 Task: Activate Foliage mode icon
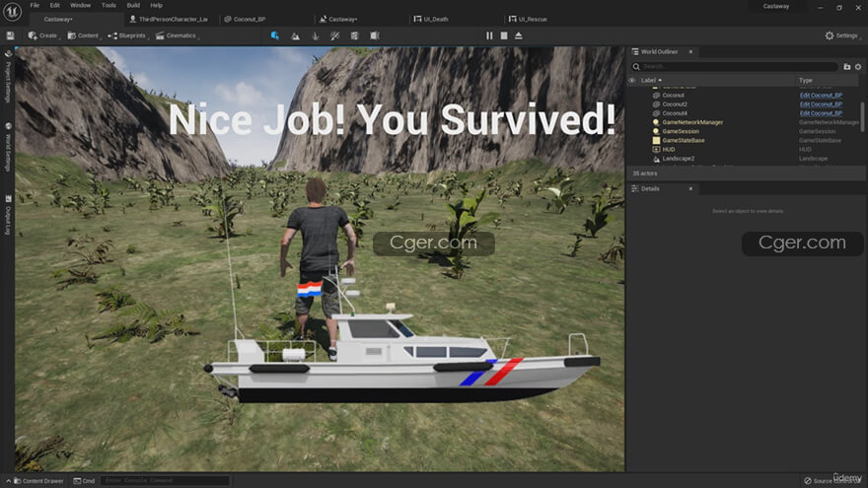click(x=315, y=35)
